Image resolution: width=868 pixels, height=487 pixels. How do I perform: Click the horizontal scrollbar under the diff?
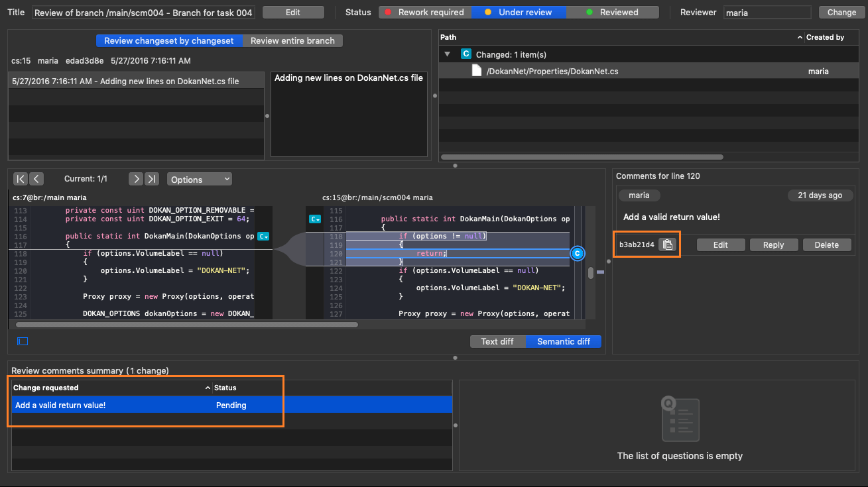[186, 325]
